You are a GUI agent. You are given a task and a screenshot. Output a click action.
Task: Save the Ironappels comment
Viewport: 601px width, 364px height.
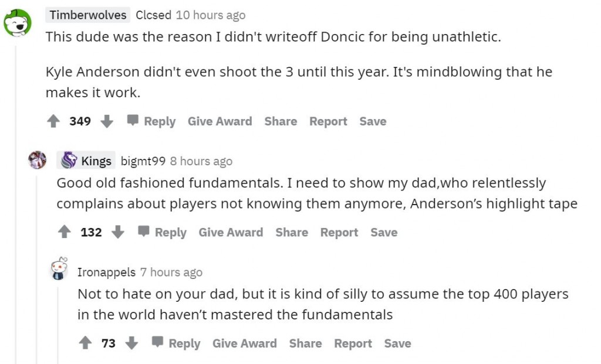397,343
